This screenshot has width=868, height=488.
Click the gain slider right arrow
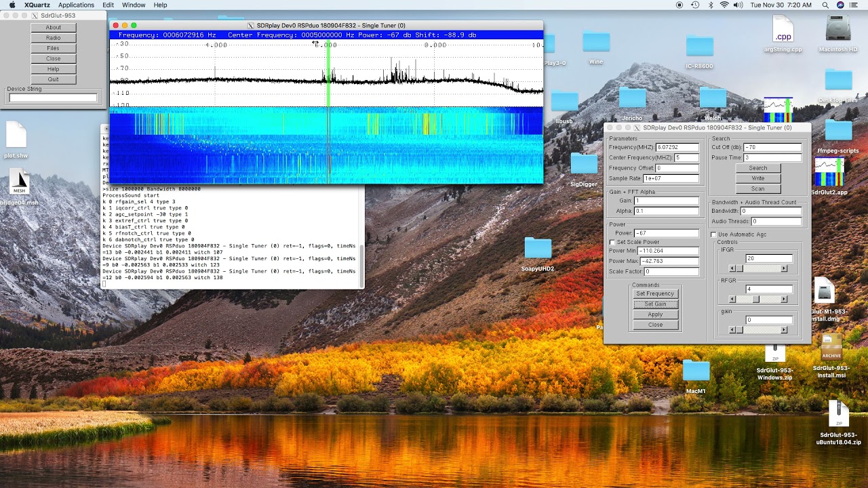click(x=784, y=330)
